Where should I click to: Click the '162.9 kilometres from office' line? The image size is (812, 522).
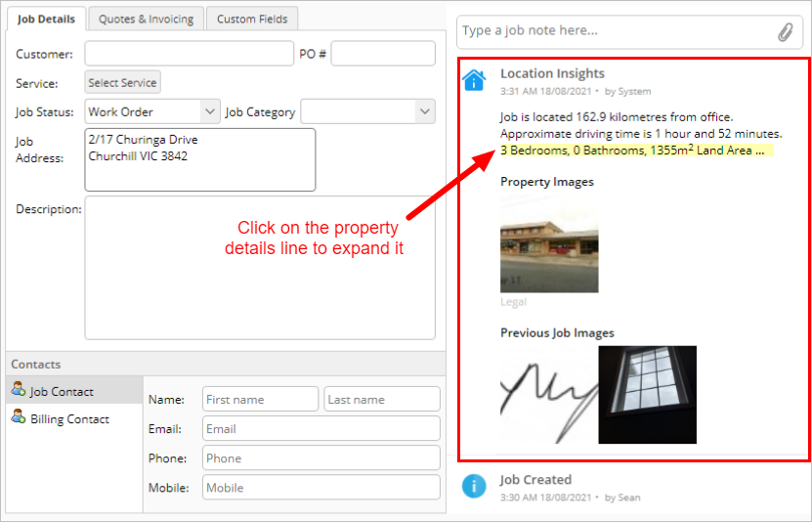tap(617, 117)
